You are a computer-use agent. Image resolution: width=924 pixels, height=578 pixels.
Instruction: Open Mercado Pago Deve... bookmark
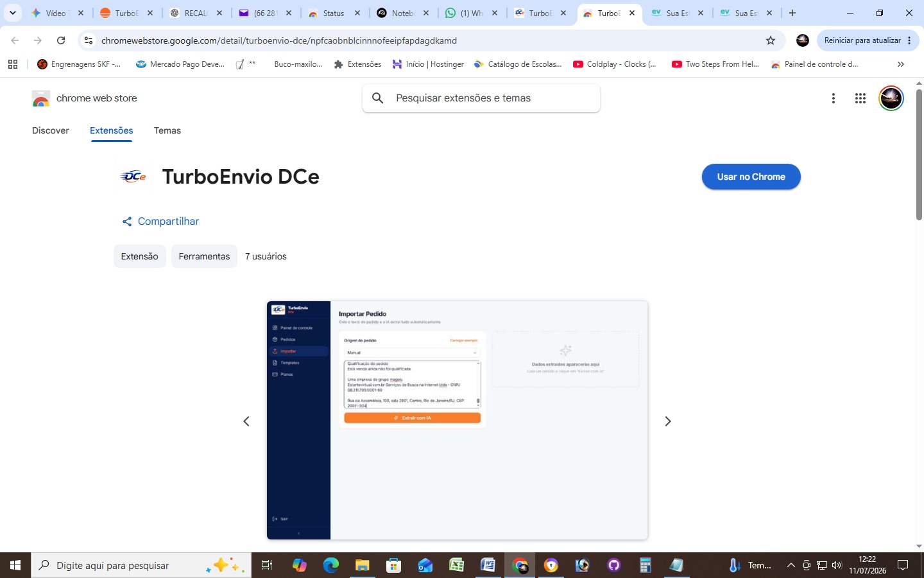(x=180, y=64)
